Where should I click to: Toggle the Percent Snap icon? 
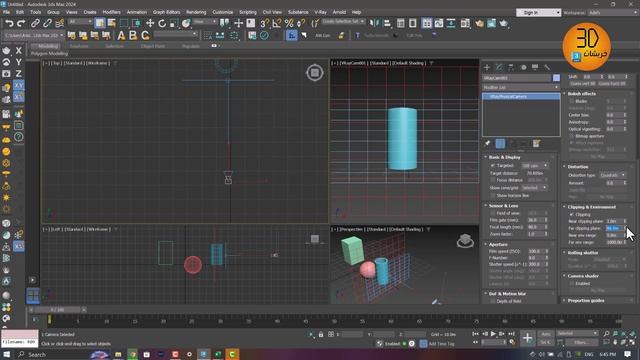289,23
